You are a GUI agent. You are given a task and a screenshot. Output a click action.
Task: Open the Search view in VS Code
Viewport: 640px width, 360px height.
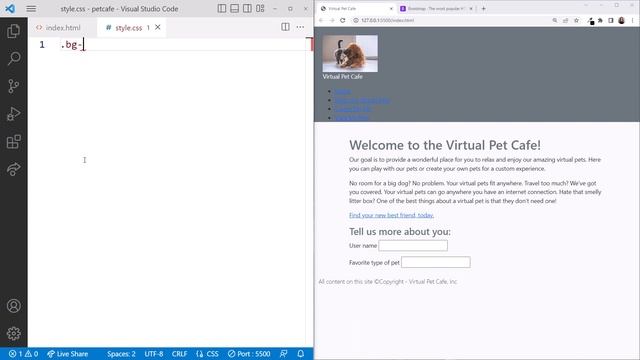[13, 58]
